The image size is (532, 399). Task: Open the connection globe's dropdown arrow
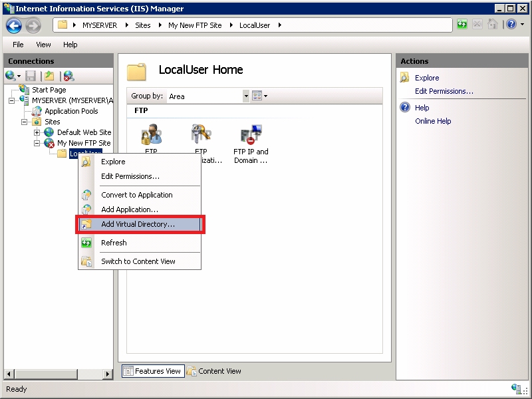19,76
